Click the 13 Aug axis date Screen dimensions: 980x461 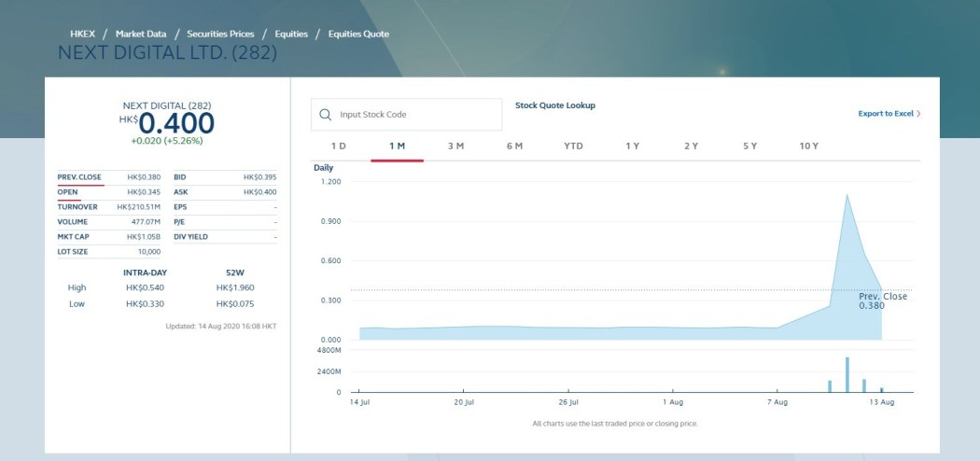tap(882, 402)
